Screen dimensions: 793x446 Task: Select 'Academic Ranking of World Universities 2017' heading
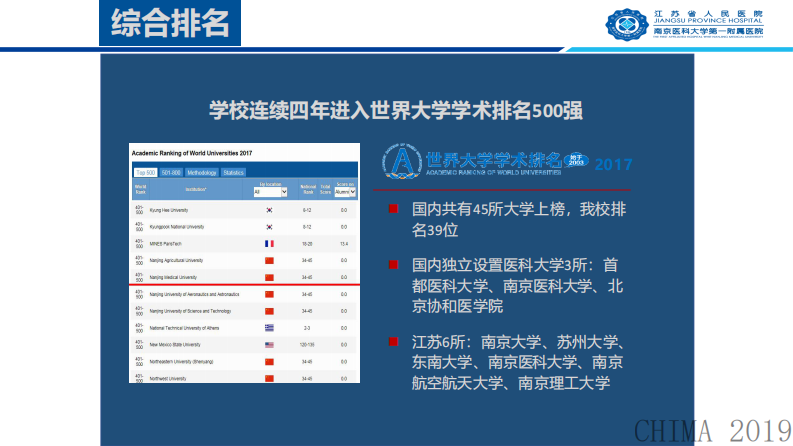point(192,153)
